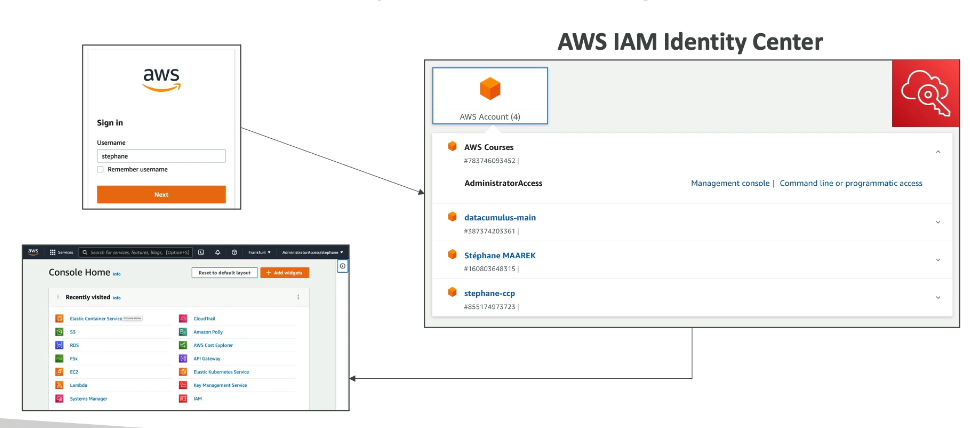Tick the Remember username checkbox
970x428 pixels.
[100, 169]
